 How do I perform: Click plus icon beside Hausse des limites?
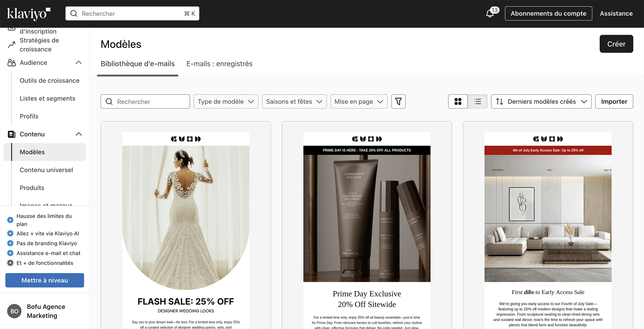[10, 220]
